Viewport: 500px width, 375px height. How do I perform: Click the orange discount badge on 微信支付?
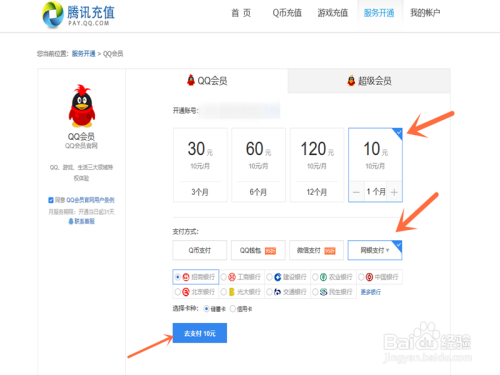click(x=330, y=251)
